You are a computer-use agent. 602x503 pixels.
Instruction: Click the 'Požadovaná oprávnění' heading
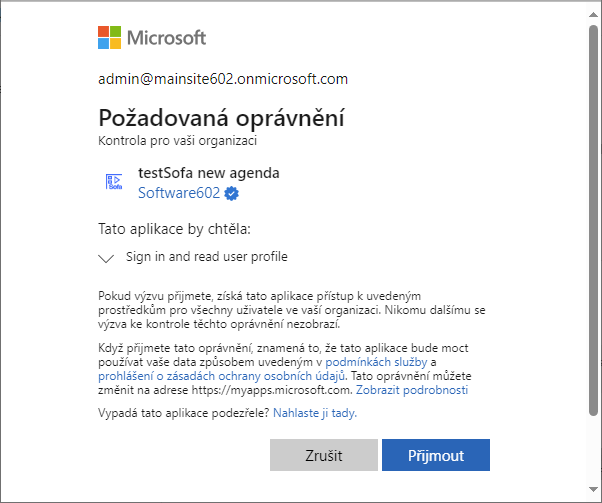click(x=222, y=118)
